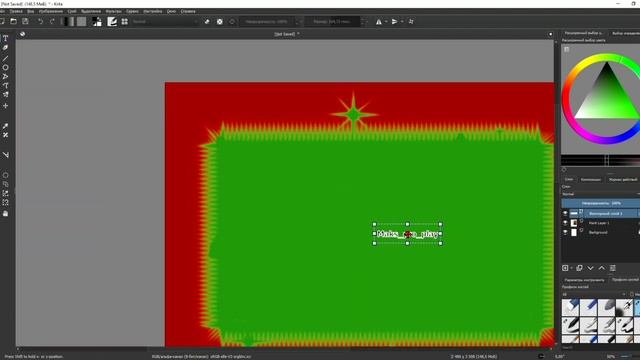Open vertical mirror options arrow
Screen dimensions: 640x360
pyautogui.click(x=402, y=21)
